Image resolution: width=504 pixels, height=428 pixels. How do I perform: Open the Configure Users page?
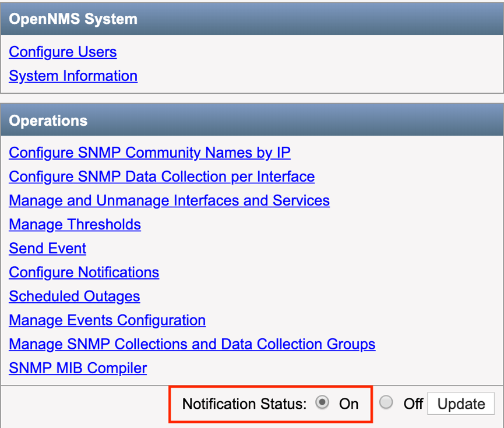pos(62,52)
